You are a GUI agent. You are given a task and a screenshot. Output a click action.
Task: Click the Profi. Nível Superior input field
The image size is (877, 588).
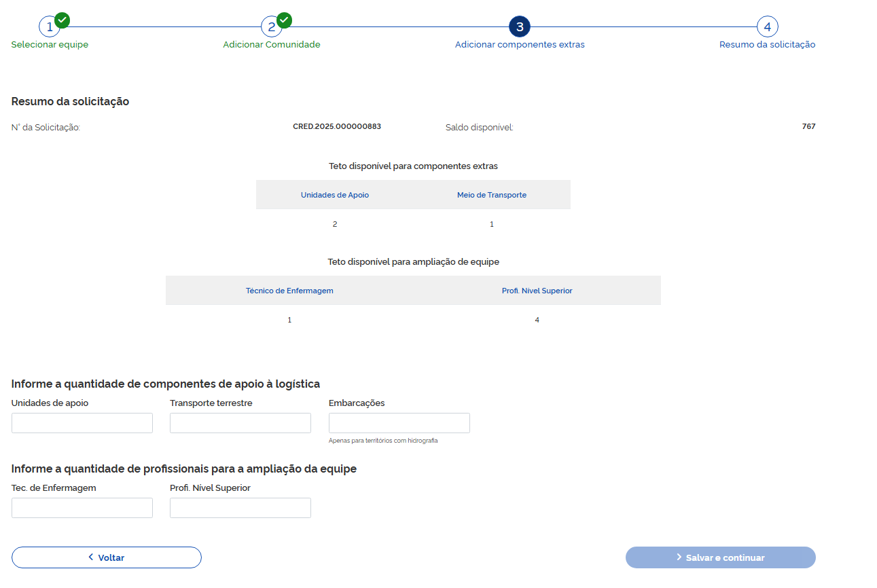[240, 508]
